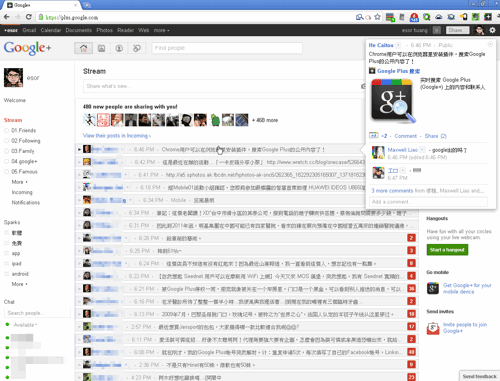Select the 02 Following circle
Screen dimensions: 500x381
26,141
